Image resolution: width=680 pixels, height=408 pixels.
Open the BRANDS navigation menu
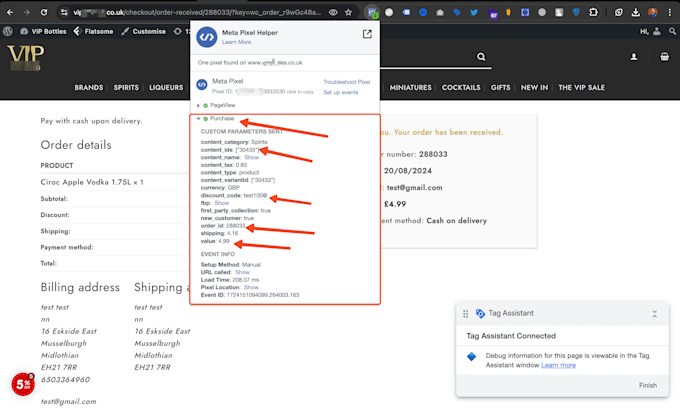[x=88, y=88]
